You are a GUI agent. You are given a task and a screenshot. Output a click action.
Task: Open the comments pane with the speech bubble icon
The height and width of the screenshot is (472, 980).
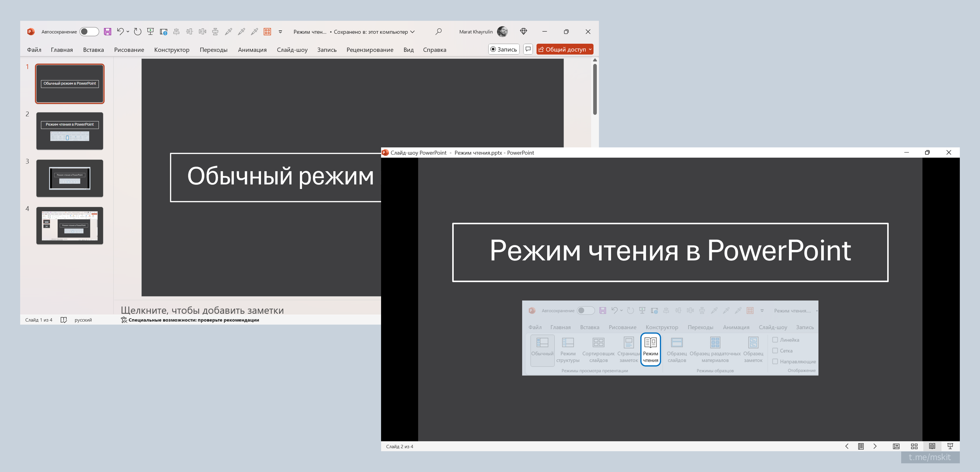click(528, 49)
